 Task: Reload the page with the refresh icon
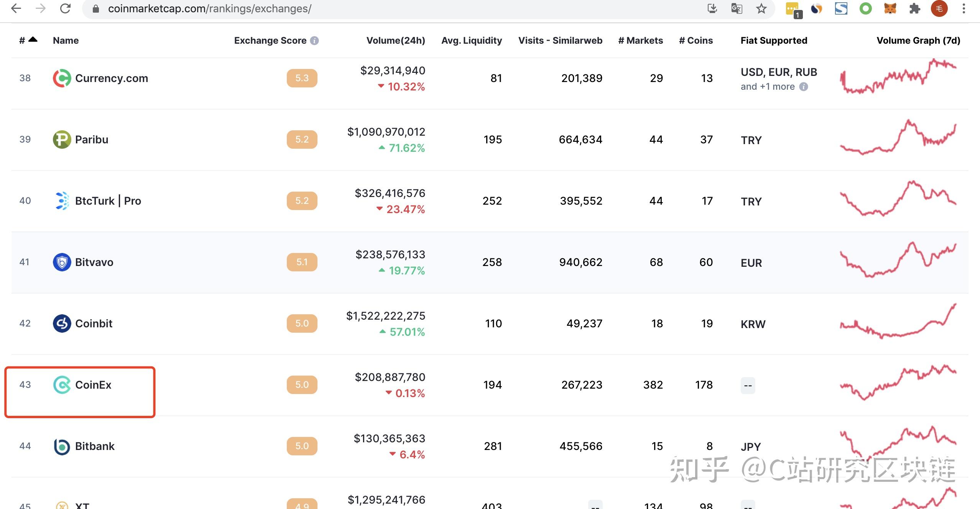tap(65, 8)
